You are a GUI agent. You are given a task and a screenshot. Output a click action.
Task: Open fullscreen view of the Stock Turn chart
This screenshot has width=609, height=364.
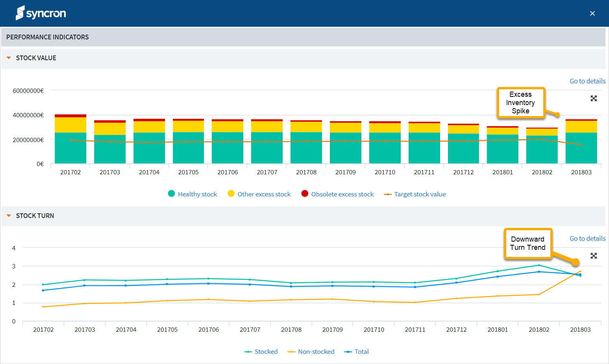tap(594, 255)
